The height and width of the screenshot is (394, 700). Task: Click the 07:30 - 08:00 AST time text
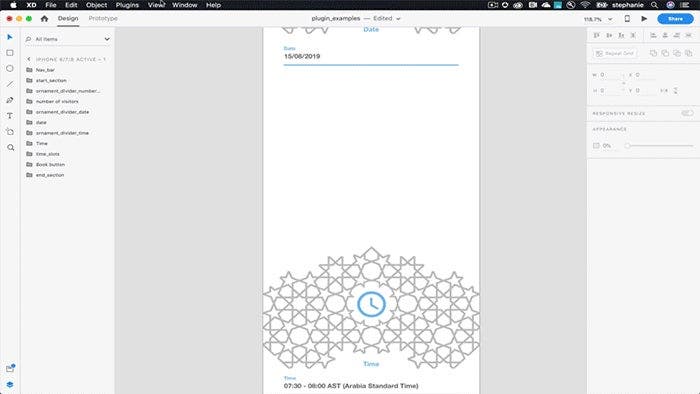click(351, 386)
